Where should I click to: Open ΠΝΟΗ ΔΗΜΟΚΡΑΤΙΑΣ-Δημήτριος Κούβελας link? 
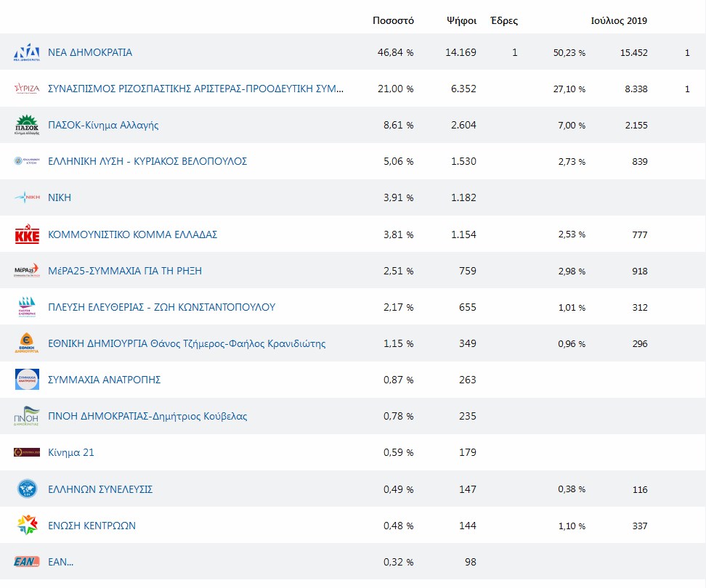click(147, 416)
